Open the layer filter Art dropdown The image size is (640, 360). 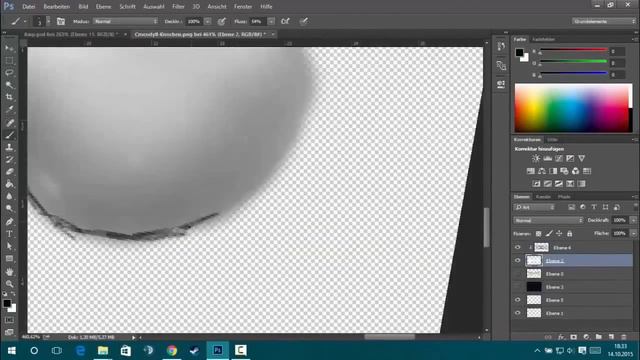tap(534, 207)
